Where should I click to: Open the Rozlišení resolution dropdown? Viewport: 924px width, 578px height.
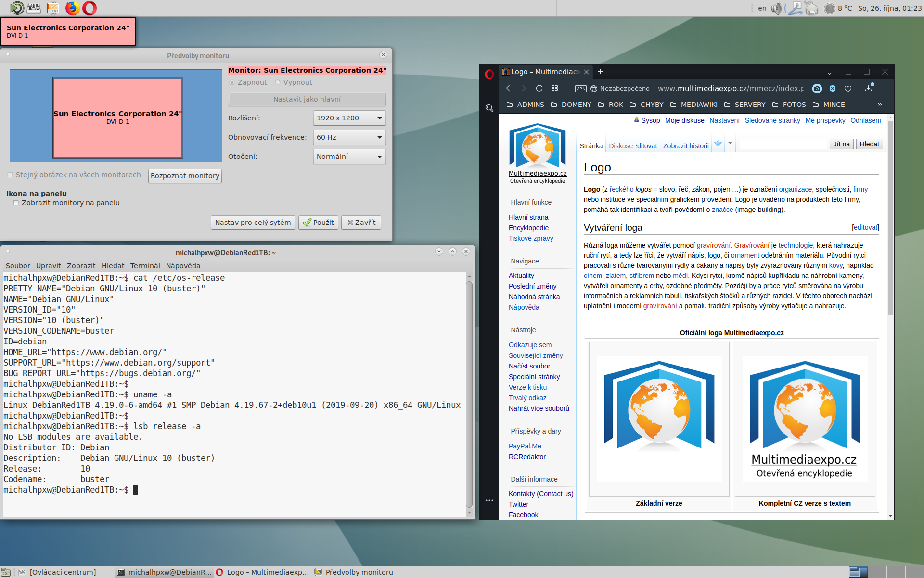349,118
